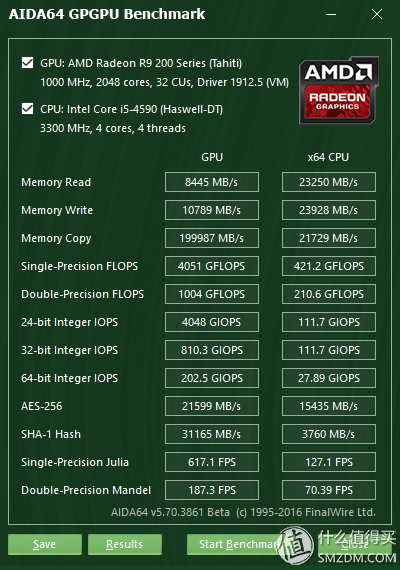Select CPU 32-bit Integer IOPS result
This screenshot has height=570, width=400.
329,350
